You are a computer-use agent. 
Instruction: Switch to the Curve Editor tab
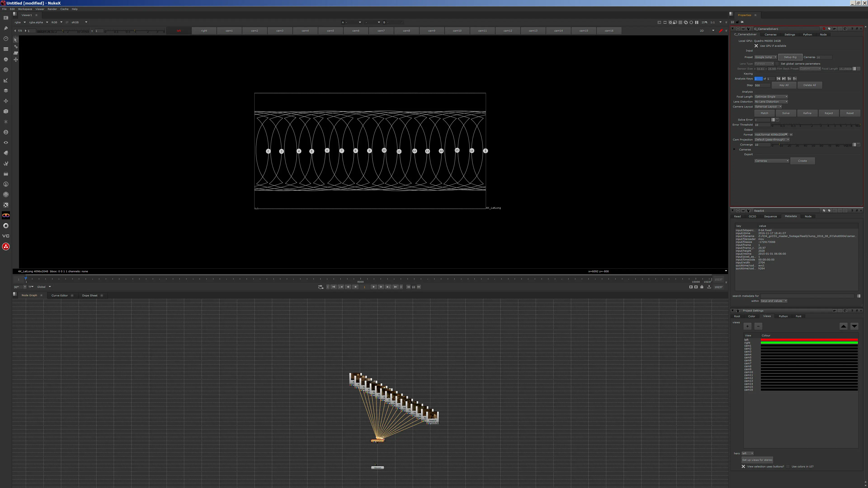click(x=60, y=296)
